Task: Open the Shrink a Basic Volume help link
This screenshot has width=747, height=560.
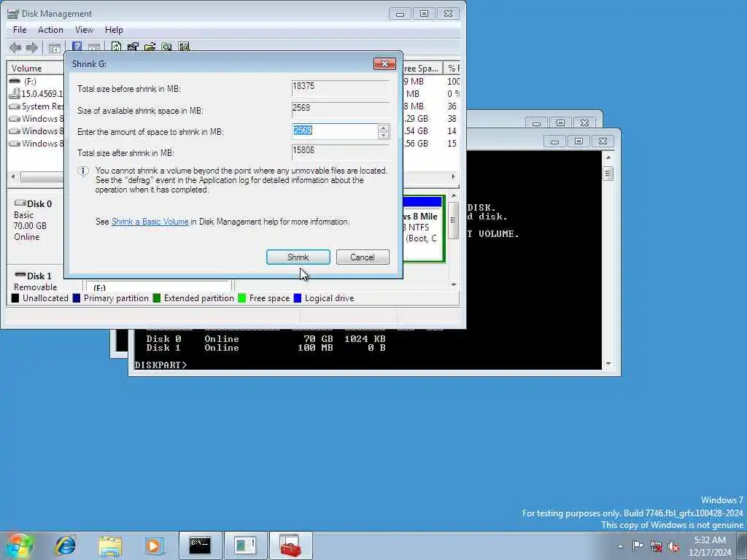Action: pyautogui.click(x=150, y=222)
